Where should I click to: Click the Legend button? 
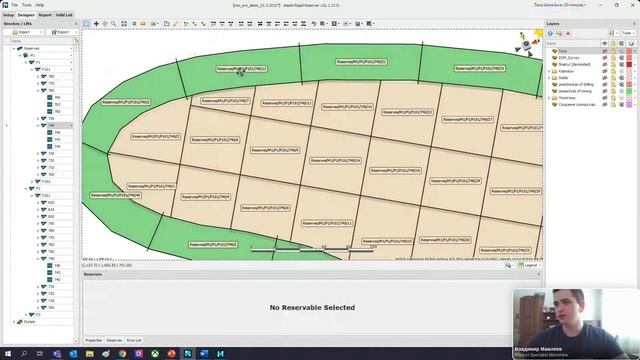tap(529, 265)
